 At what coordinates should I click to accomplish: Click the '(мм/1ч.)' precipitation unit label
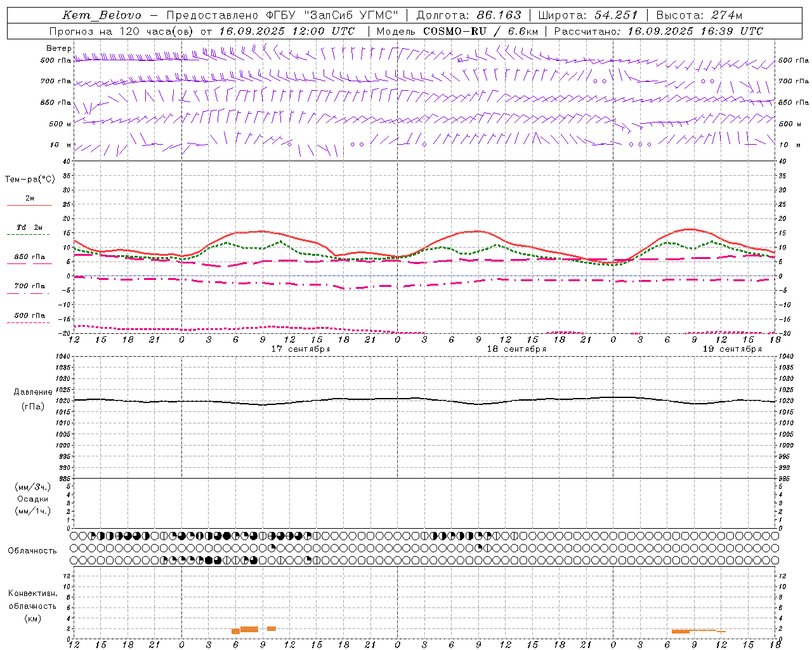(x=33, y=511)
